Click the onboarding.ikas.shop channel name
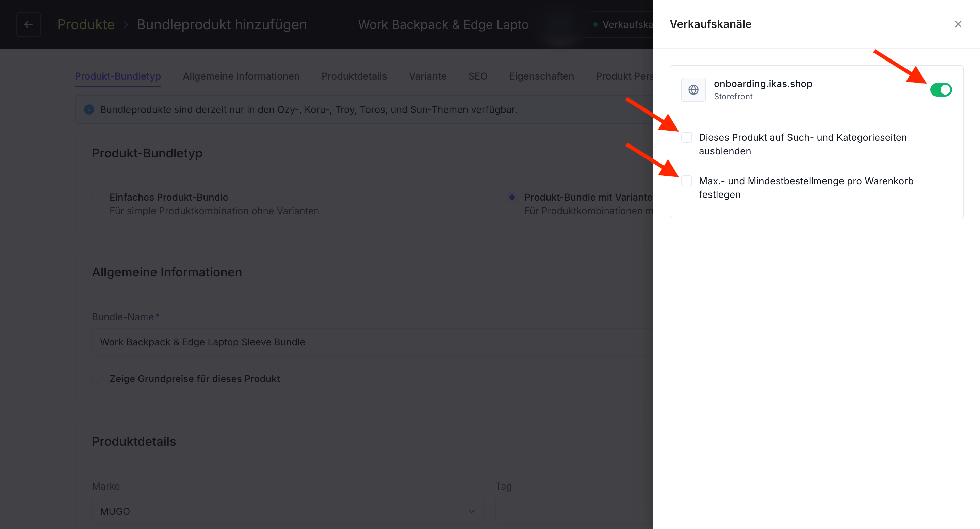 tap(763, 84)
